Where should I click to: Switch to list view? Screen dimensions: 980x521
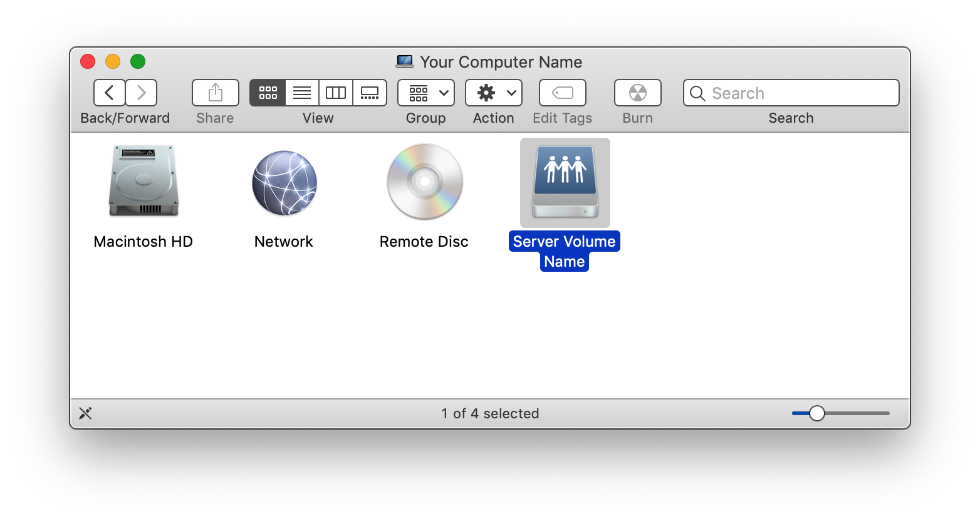pyautogui.click(x=302, y=93)
